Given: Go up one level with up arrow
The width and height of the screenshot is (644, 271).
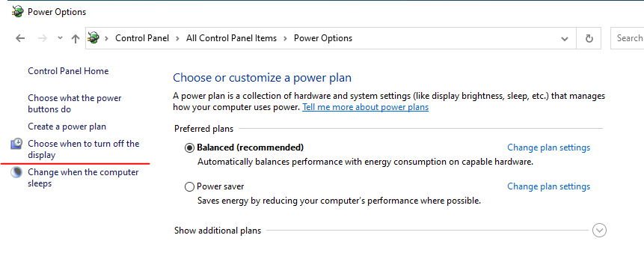Looking at the screenshot, I should click(75, 39).
